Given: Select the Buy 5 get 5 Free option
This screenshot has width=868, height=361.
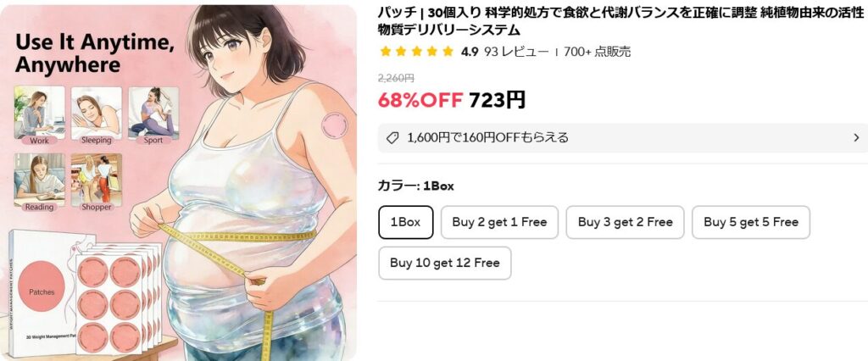Looking at the screenshot, I should (751, 222).
